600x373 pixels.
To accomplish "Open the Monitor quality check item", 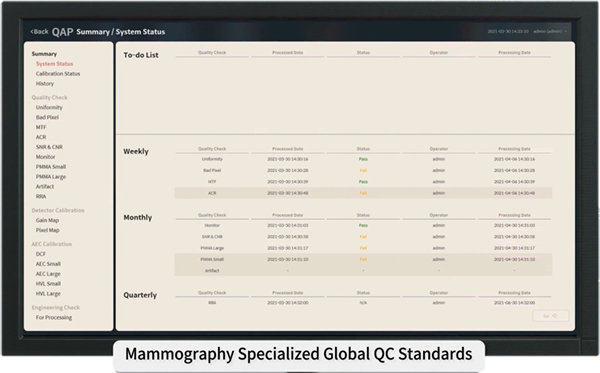I will [x=46, y=157].
